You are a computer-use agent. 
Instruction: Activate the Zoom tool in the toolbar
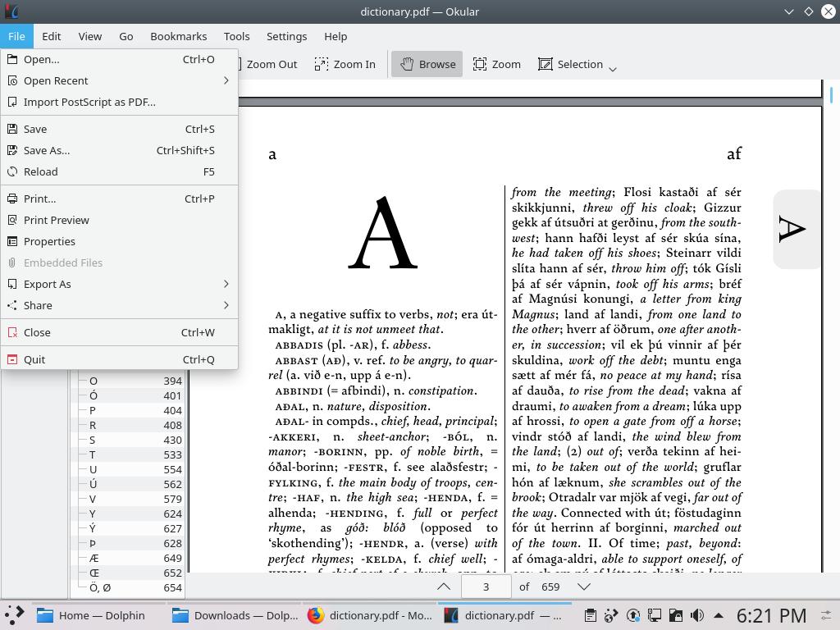pyautogui.click(x=497, y=64)
